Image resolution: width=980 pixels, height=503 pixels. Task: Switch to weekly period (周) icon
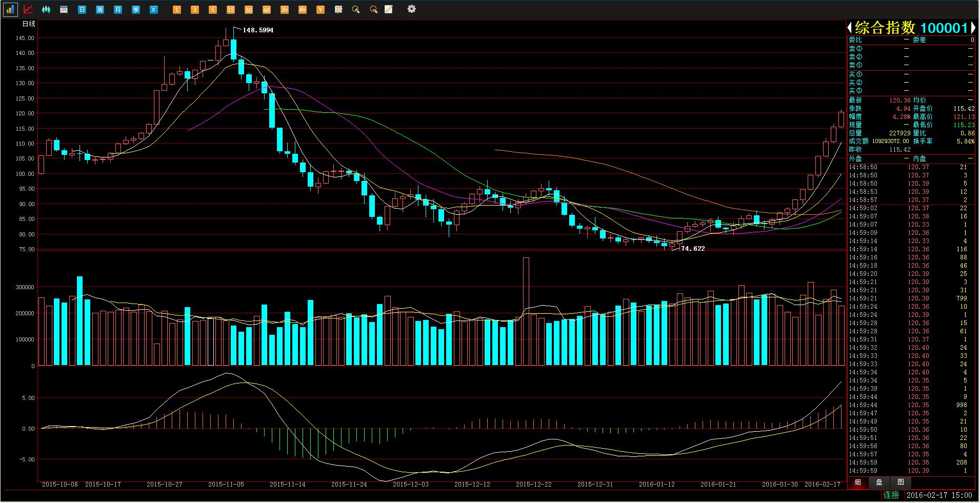[100, 9]
